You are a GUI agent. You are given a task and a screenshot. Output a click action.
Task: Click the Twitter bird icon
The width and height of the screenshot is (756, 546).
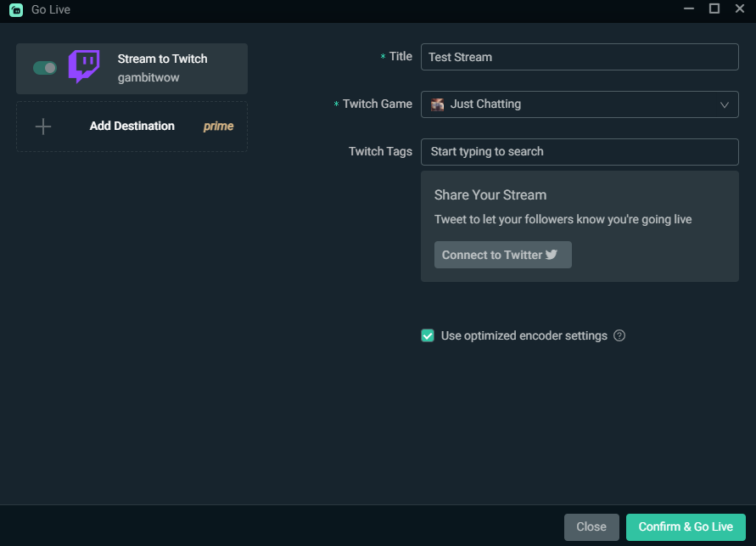pos(552,255)
